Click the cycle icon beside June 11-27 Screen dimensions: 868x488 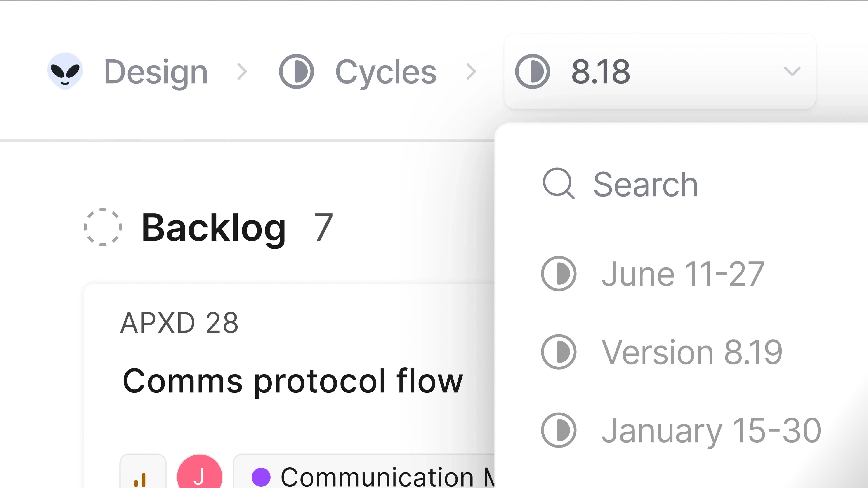click(x=559, y=273)
